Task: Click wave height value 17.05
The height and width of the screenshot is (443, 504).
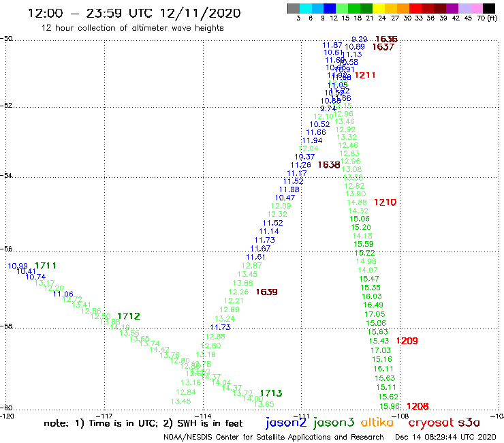Action: 375,314
